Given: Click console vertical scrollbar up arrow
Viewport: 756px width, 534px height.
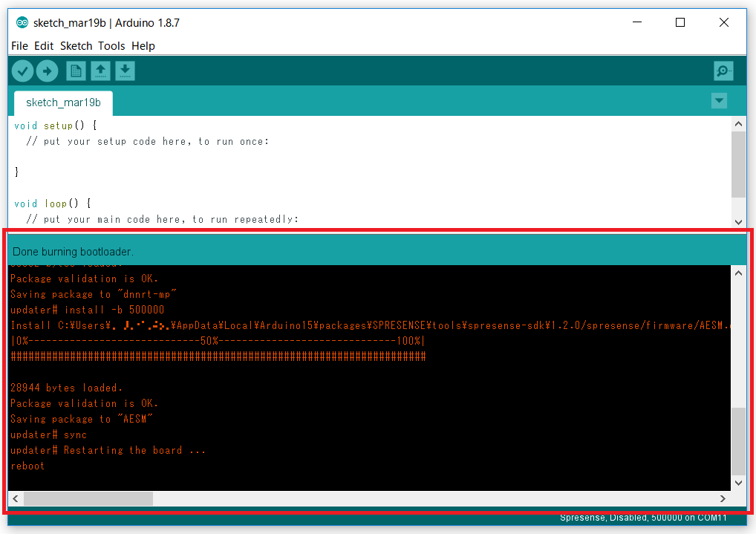Looking at the screenshot, I should pyautogui.click(x=738, y=273).
